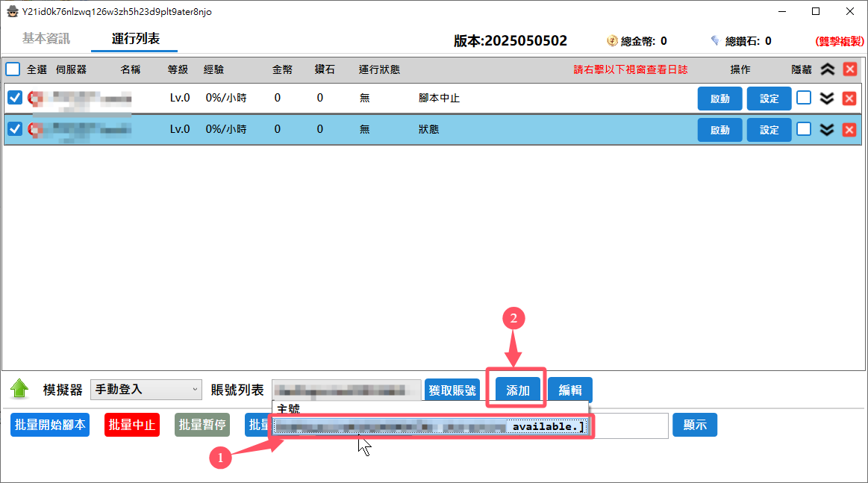Switch to the 基本資訊 tab
868x483 pixels.
pos(46,39)
